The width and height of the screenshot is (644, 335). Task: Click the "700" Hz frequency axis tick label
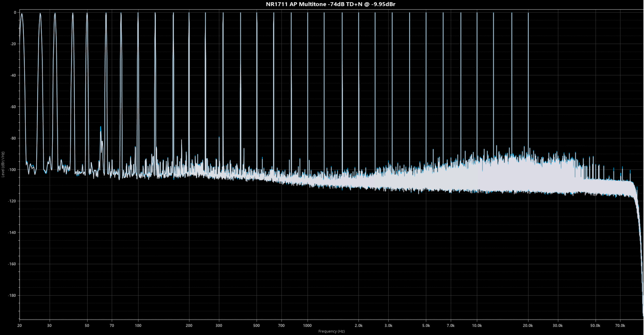(281, 325)
